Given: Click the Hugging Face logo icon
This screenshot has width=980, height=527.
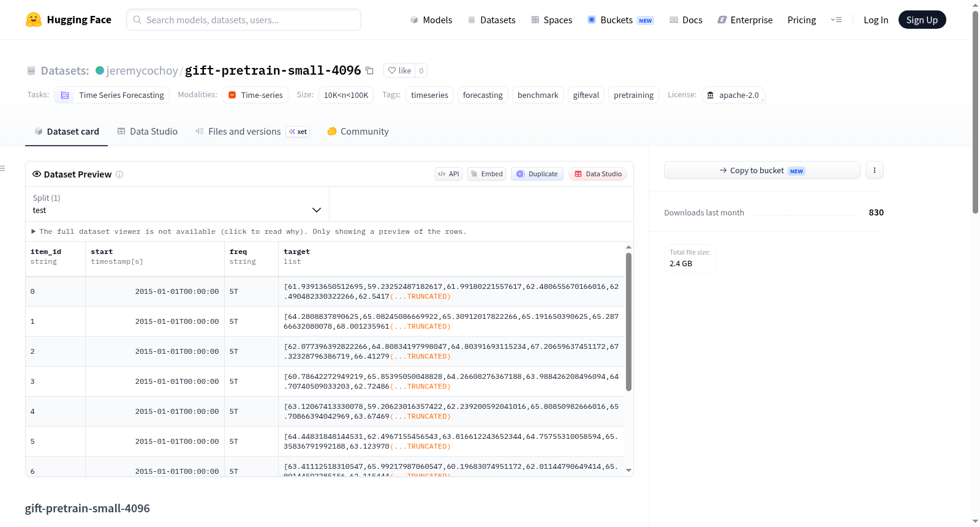Looking at the screenshot, I should point(34,20).
